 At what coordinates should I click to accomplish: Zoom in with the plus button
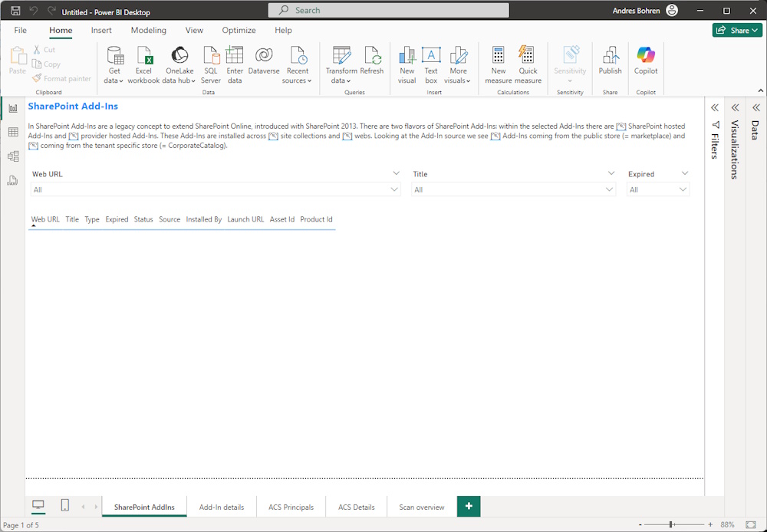point(710,524)
